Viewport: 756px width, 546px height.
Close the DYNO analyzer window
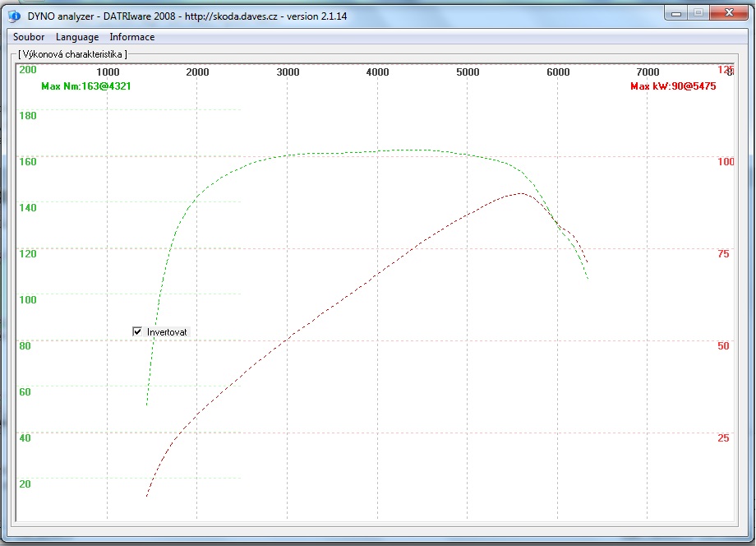click(729, 13)
